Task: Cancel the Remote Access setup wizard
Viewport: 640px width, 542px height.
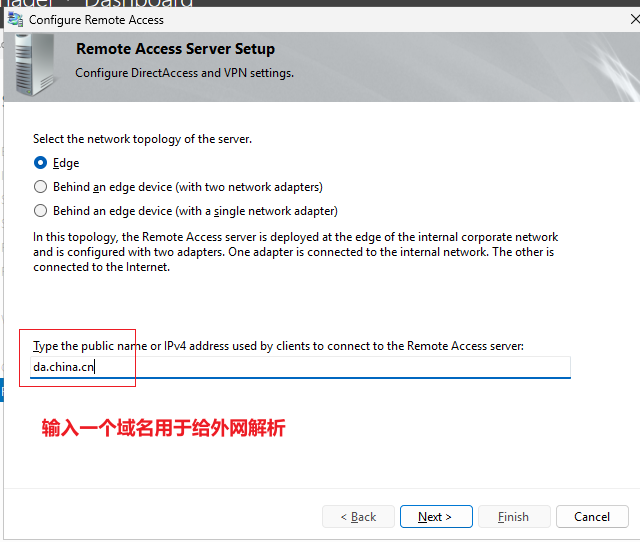Action: click(592, 517)
